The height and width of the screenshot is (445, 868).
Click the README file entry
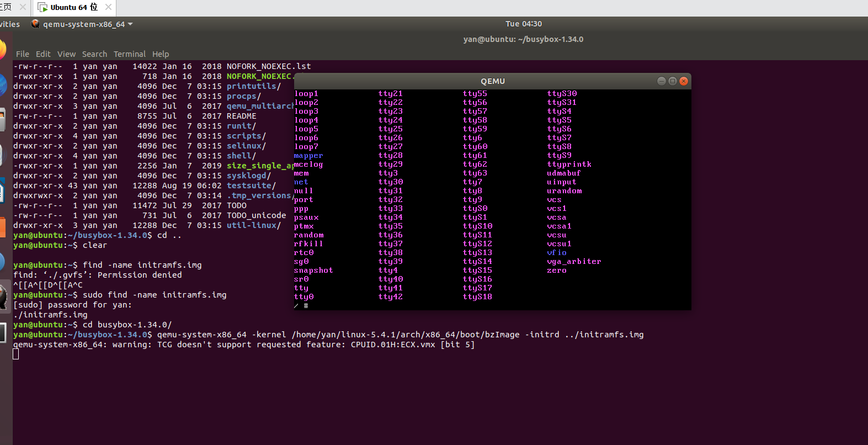tap(242, 116)
